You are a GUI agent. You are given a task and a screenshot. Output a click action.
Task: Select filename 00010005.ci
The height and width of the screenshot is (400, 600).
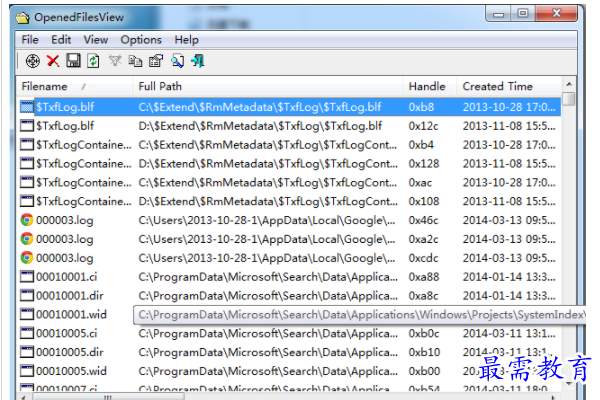pos(67,333)
